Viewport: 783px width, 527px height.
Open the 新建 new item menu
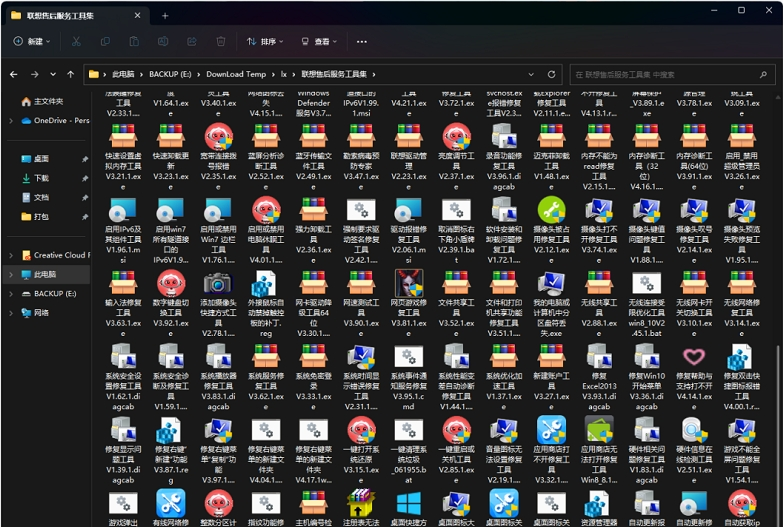tap(30, 42)
